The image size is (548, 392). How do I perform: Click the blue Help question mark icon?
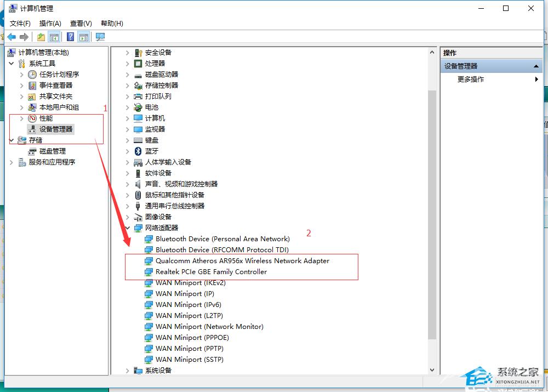click(x=70, y=37)
